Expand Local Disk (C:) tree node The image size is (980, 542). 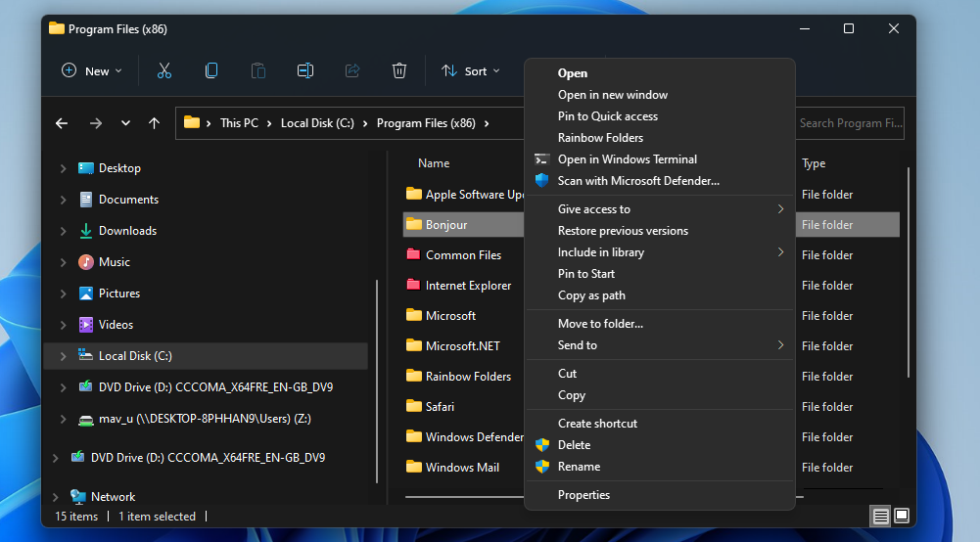click(x=63, y=356)
